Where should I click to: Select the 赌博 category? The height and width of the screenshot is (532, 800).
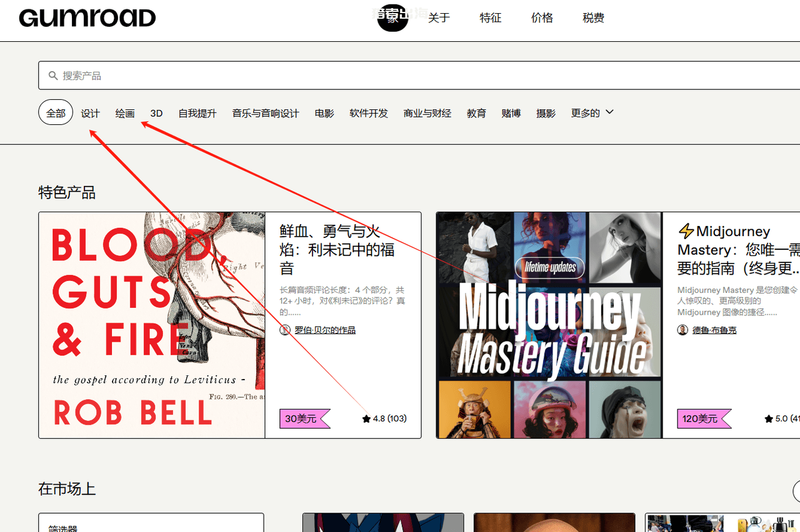(511, 113)
